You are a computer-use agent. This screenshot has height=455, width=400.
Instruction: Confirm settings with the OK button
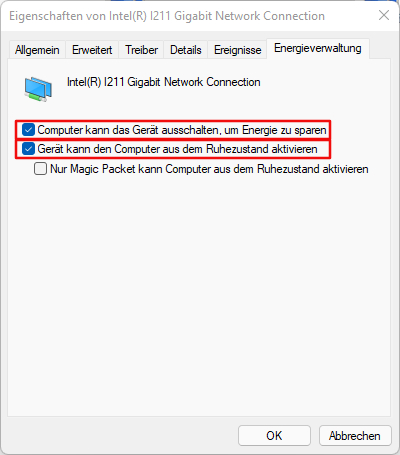coord(274,435)
